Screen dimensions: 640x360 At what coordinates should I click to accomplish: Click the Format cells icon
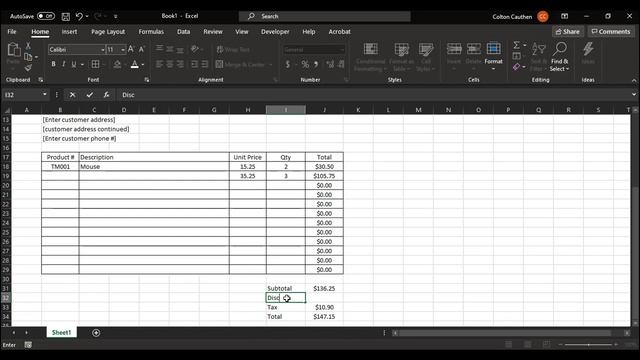(x=493, y=49)
